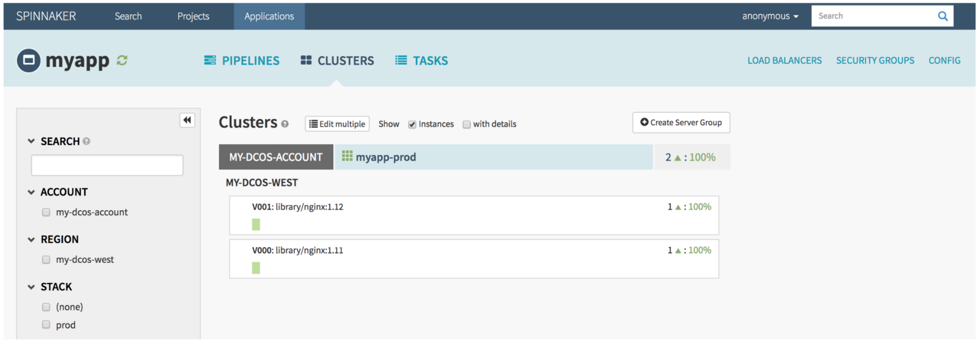Select the myapp-prod cluster header
The height and width of the screenshot is (345, 980).
[x=494, y=157]
